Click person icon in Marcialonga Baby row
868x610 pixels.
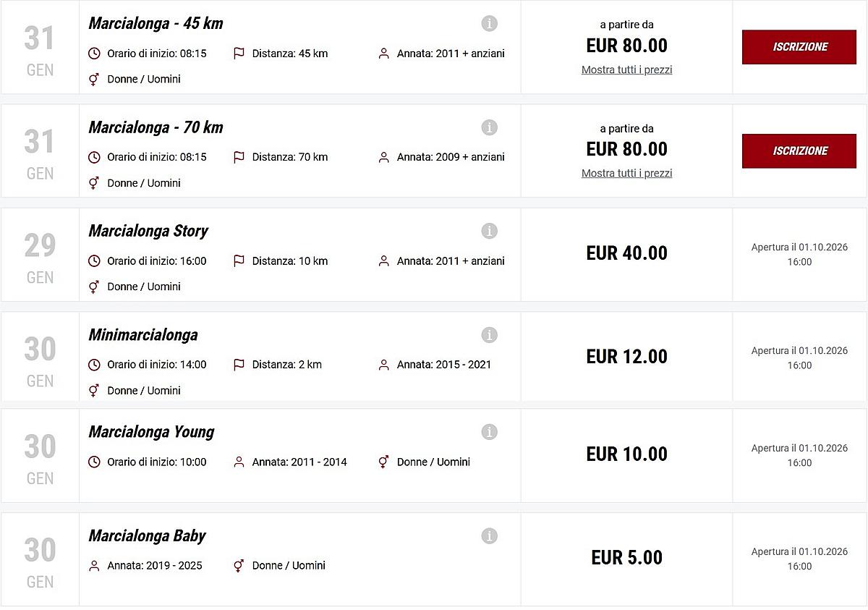(94, 566)
